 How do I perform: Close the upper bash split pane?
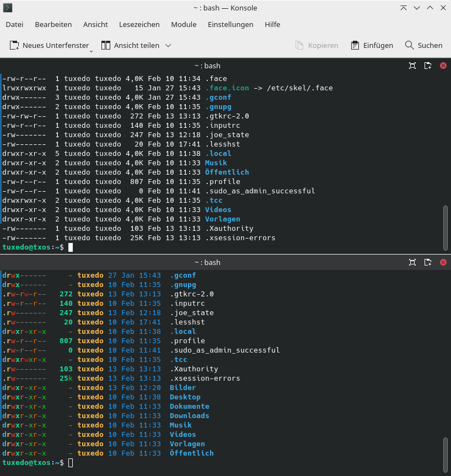point(443,66)
